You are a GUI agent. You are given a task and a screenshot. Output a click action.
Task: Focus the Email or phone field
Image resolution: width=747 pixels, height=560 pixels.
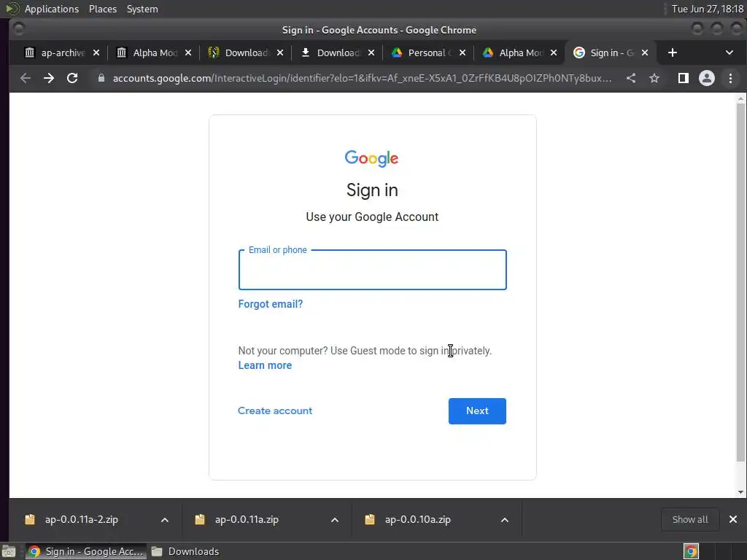tap(372, 270)
